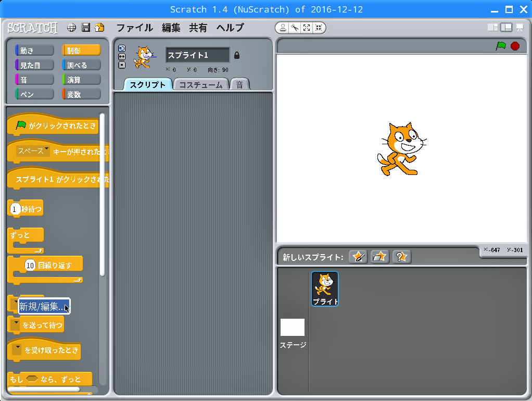
Task: Set rotation style to left-right flip only
Action: (122, 57)
